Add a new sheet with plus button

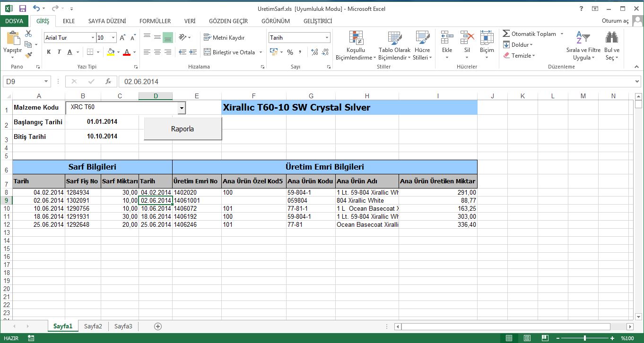(x=158, y=326)
